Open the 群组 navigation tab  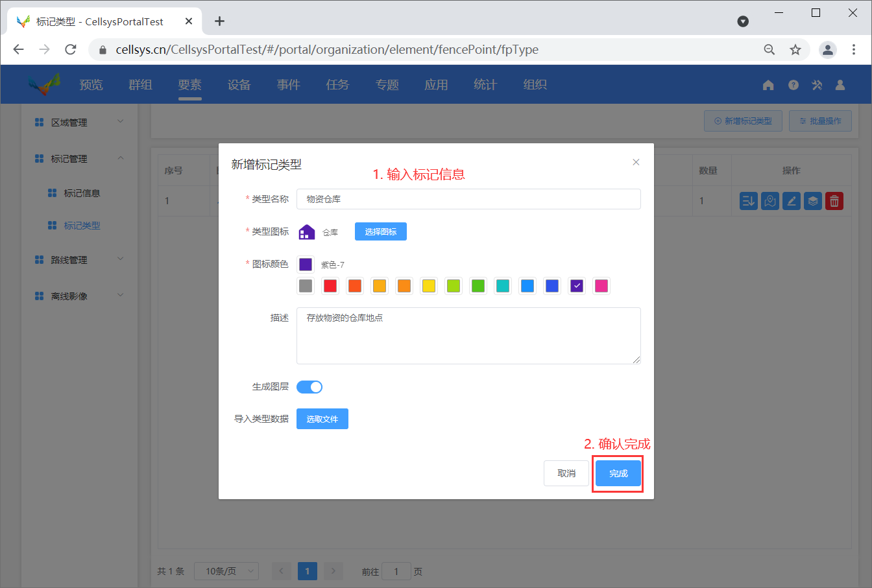coord(141,85)
